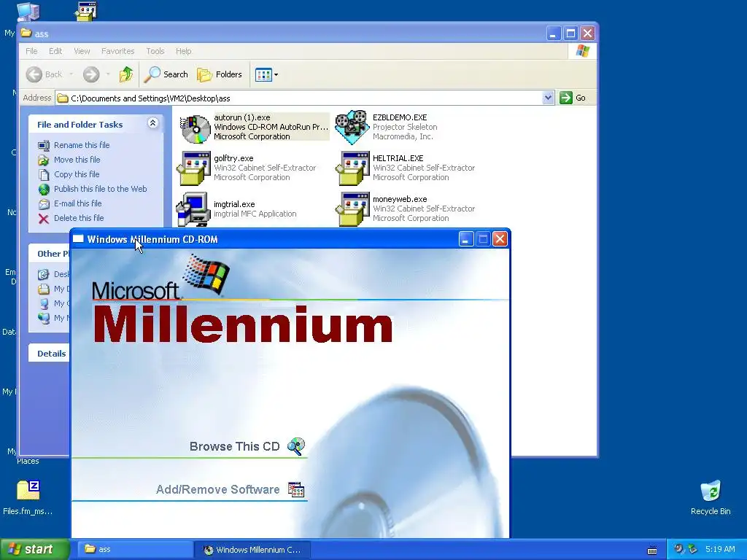
Task: Select moneyweb.exe installer icon
Action: click(x=353, y=209)
